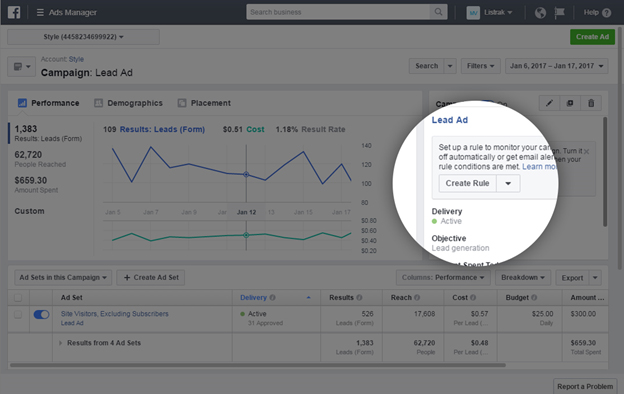Click the Budget column info icon
The image size is (624, 394).
[534, 297]
